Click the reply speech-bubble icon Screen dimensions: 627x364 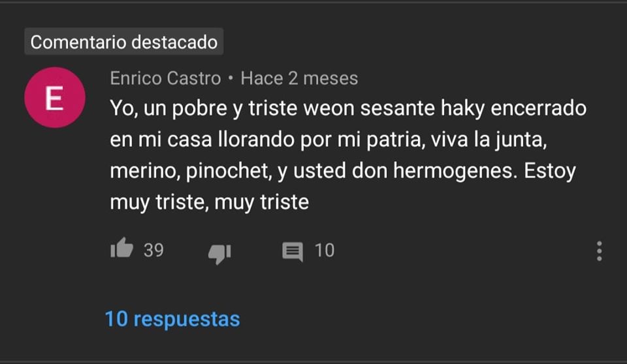pyautogui.click(x=293, y=252)
